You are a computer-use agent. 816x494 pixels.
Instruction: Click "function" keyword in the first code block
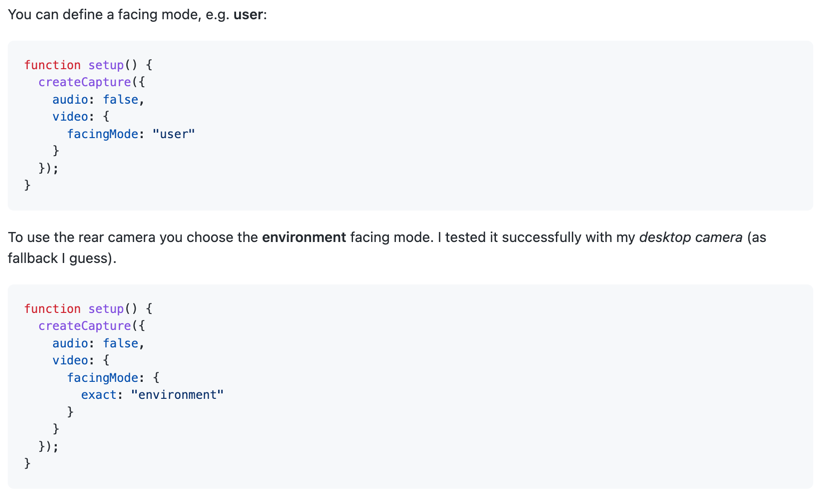[x=52, y=65]
